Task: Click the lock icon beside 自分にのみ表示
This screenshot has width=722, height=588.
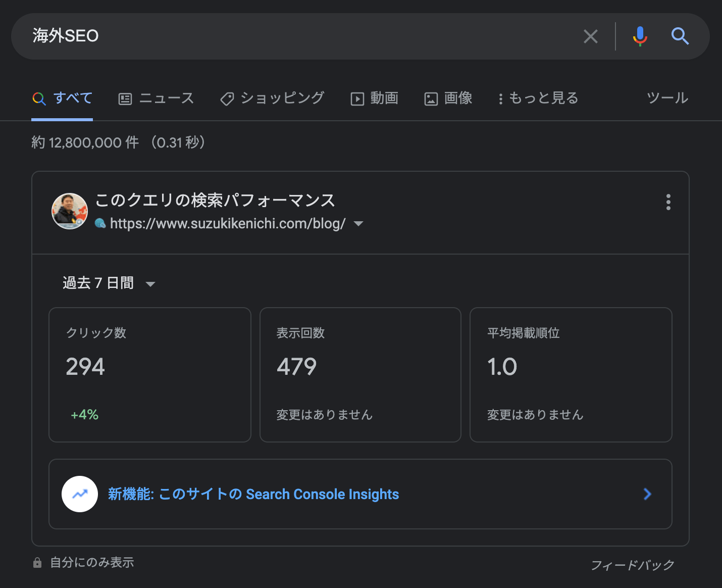Action: 37,562
